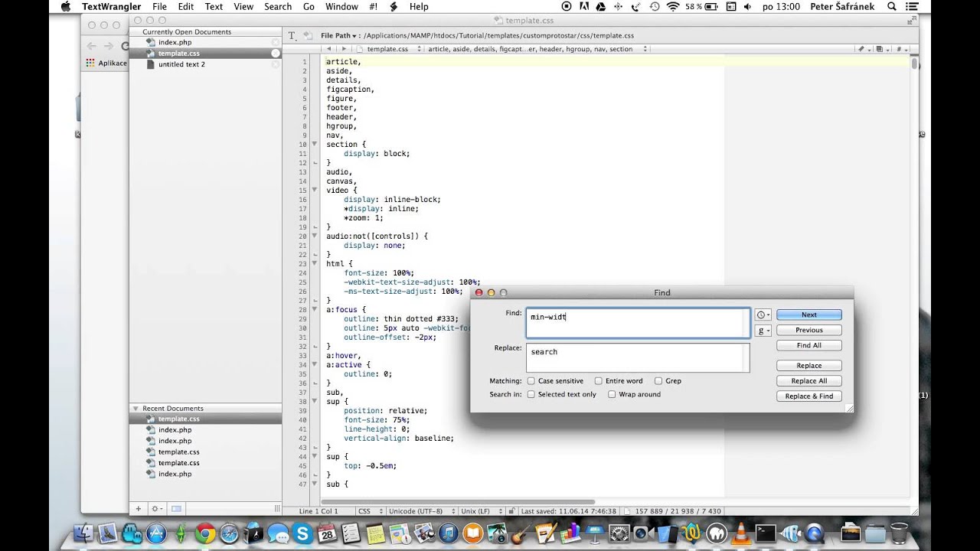Click the Find All button

tap(808, 346)
